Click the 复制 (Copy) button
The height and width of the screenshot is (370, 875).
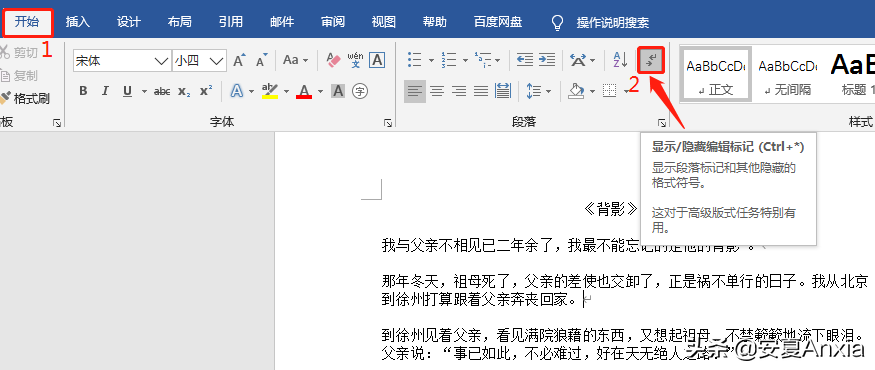coord(19,75)
